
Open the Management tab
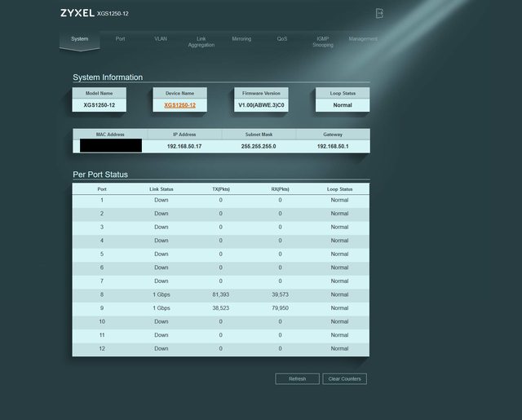click(363, 38)
